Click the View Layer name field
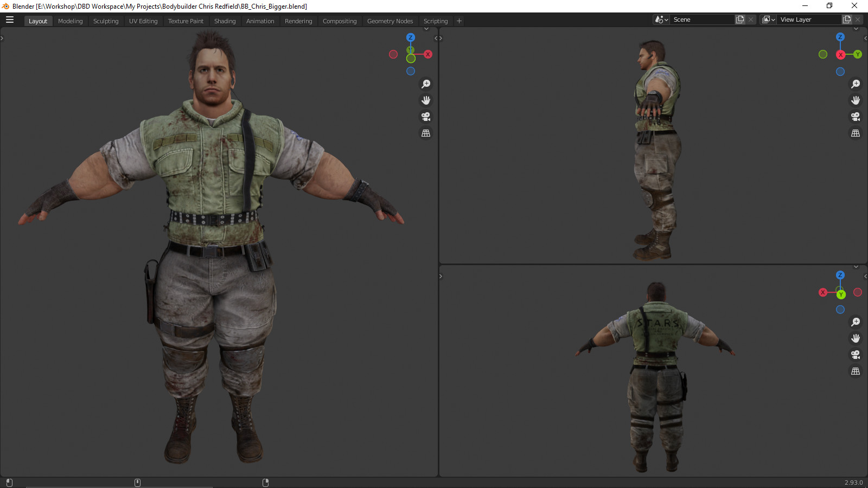The image size is (868, 488). tap(809, 20)
